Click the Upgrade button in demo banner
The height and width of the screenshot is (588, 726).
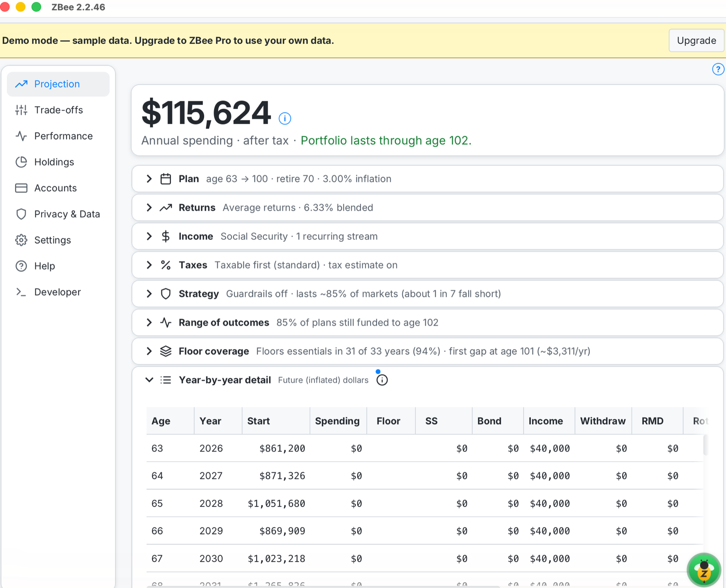696,40
